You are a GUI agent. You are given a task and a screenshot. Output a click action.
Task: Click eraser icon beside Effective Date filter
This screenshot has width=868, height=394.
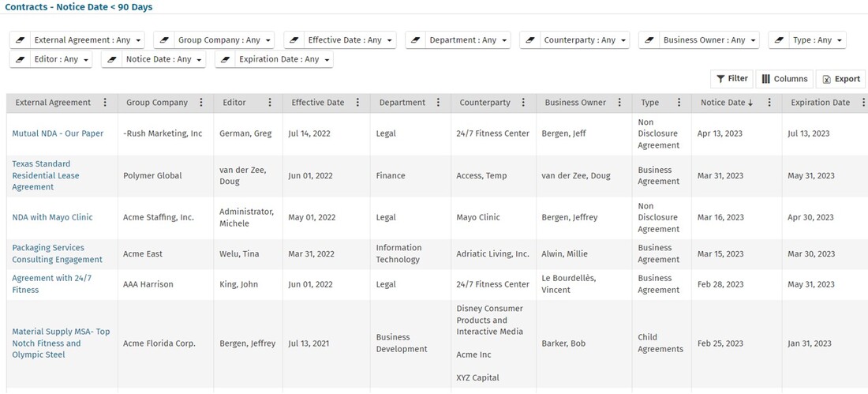pyautogui.click(x=294, y=40)
